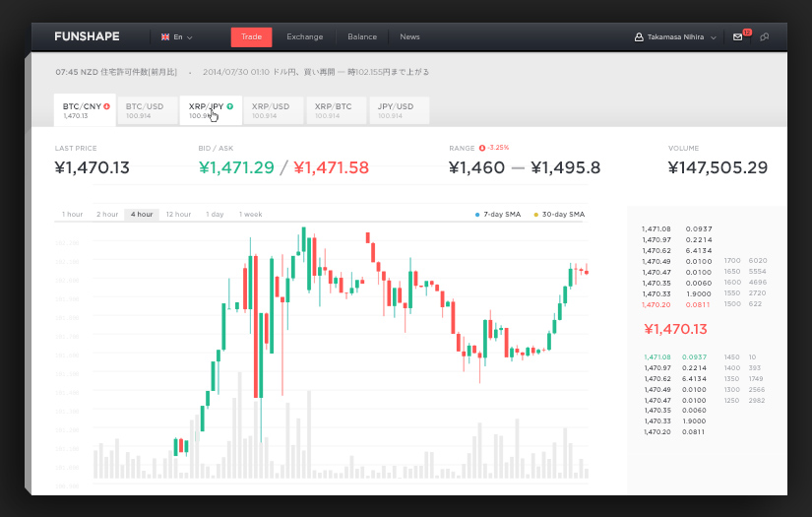This screenshot has height=517, width=812.
Task: Click the pin icon in header
Action: (x=764, y=36)
